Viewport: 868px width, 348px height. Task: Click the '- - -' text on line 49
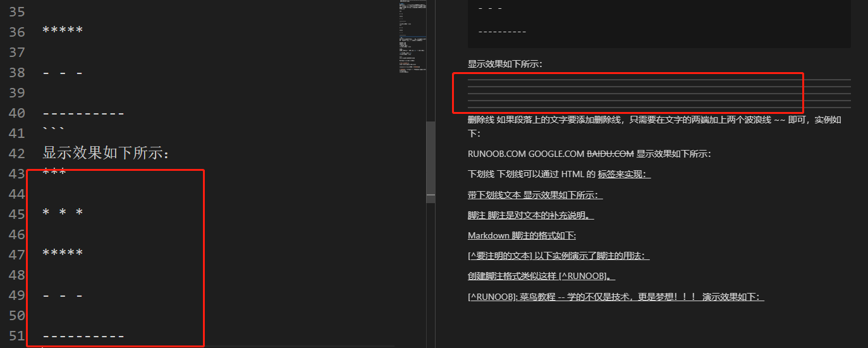pyautogui.click(x=63, y=295)
